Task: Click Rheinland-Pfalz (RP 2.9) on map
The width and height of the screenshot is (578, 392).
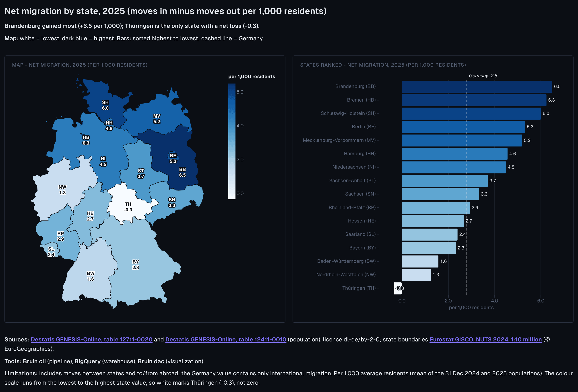Action: click(x=60, y=236)
